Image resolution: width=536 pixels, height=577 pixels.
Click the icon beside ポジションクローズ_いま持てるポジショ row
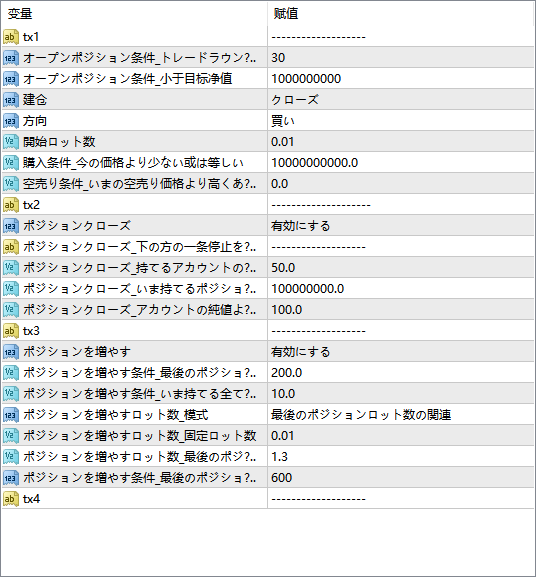[11, 288]
